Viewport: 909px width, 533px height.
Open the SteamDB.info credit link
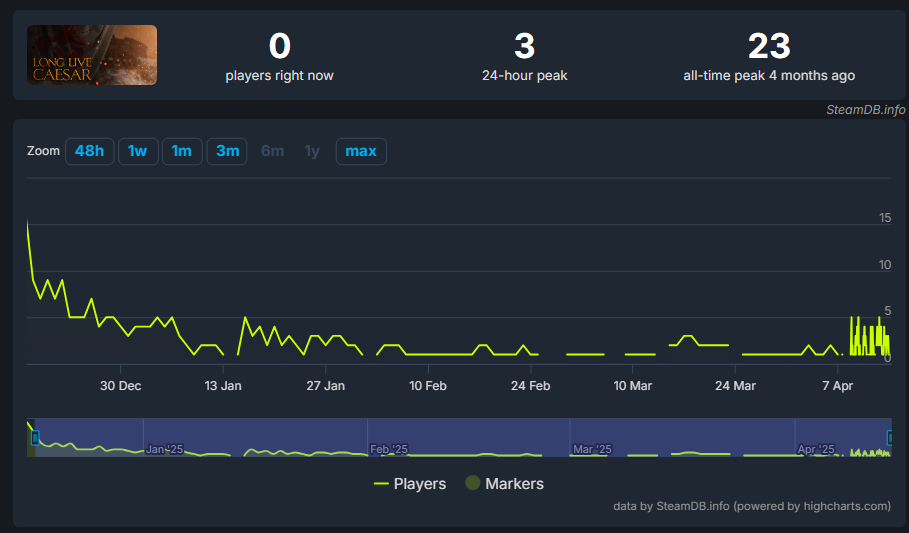(x=866, y=110)
